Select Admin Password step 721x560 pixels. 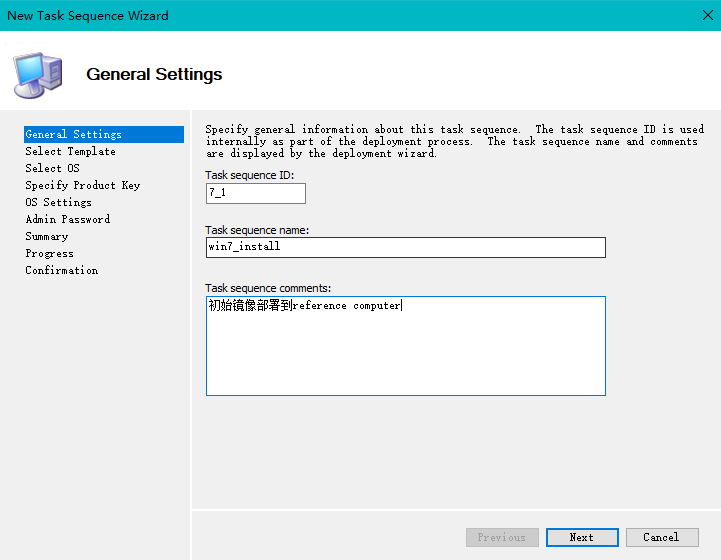click(x=68, y=219)
